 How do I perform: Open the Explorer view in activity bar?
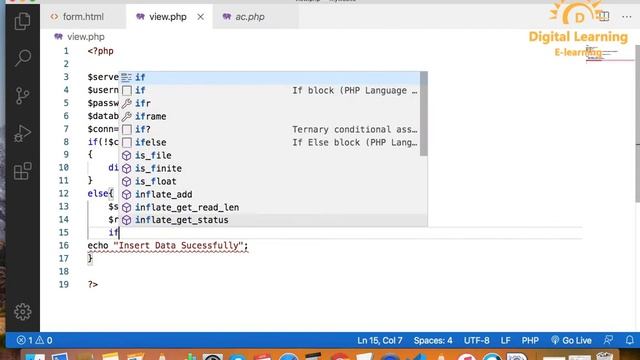point(22,21)
